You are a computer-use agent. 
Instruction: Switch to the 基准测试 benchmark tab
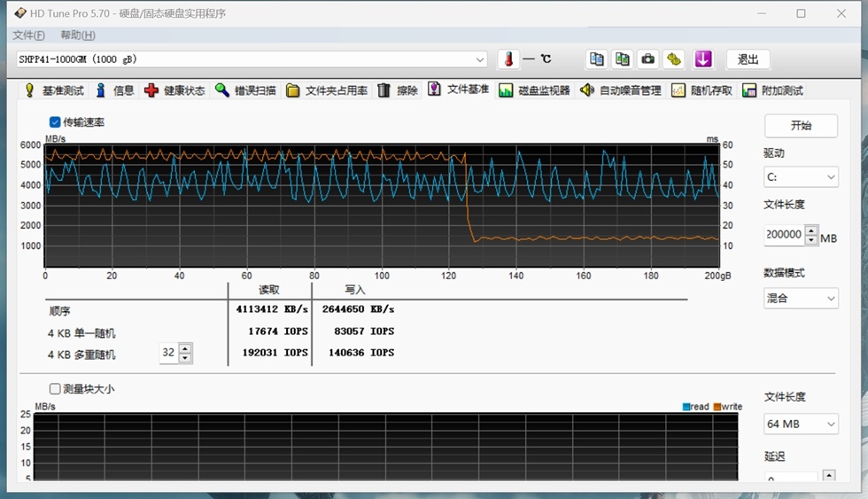(x=54, y=90)
